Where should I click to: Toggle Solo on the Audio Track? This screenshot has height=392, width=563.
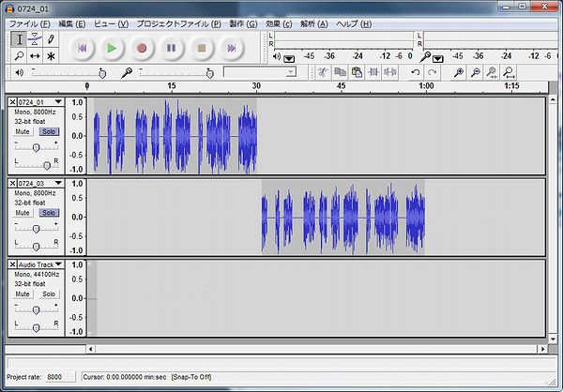point(49,294)
